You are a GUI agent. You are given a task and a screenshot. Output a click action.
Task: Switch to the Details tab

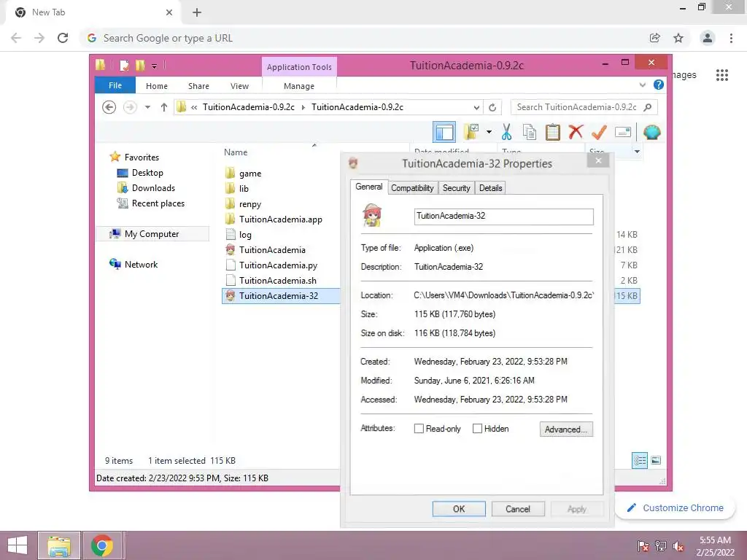[491, 188]
